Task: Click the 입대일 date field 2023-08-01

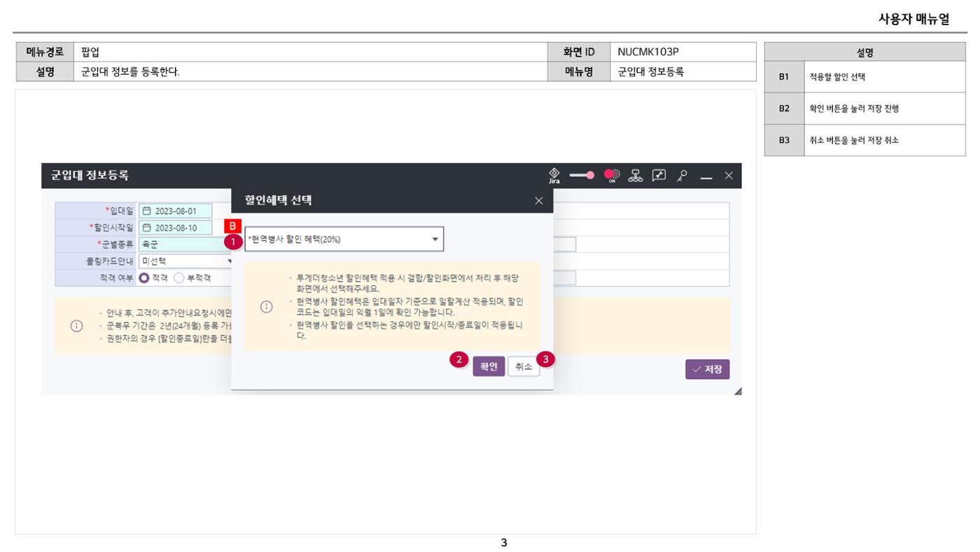Action: 176,211
